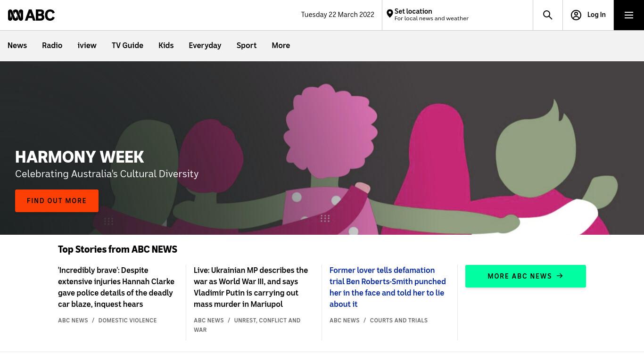Open Ukrainian MP World War III live story

252,287
